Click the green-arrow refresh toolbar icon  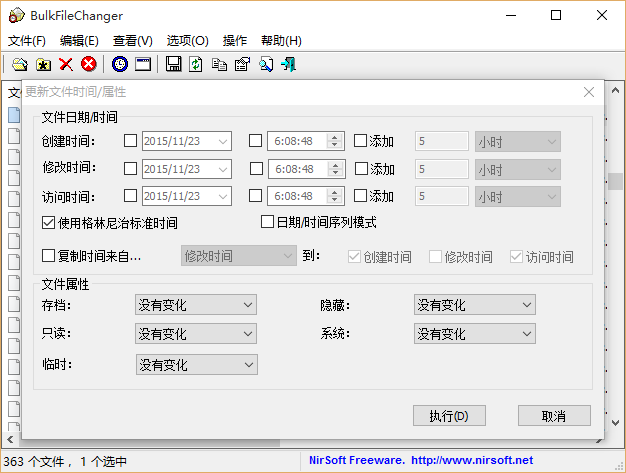tap(196, 64)
